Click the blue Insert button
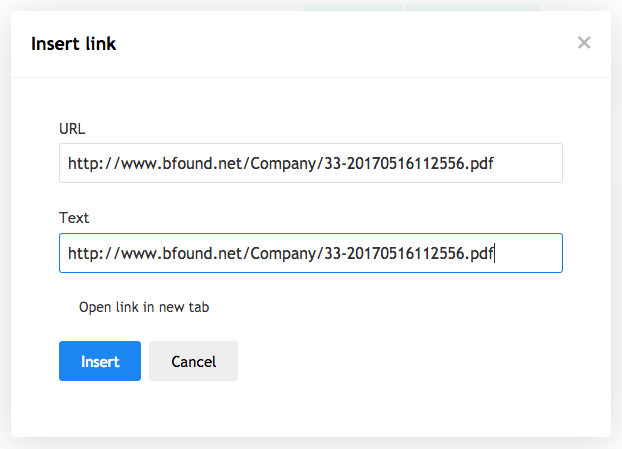The height and width of the screenshot is (449, 622). (x=100, y=361)
